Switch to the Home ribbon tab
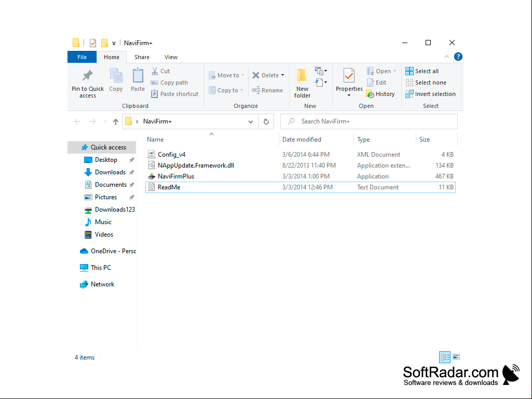This screenshot has width=532, height=399. [112, 57]
